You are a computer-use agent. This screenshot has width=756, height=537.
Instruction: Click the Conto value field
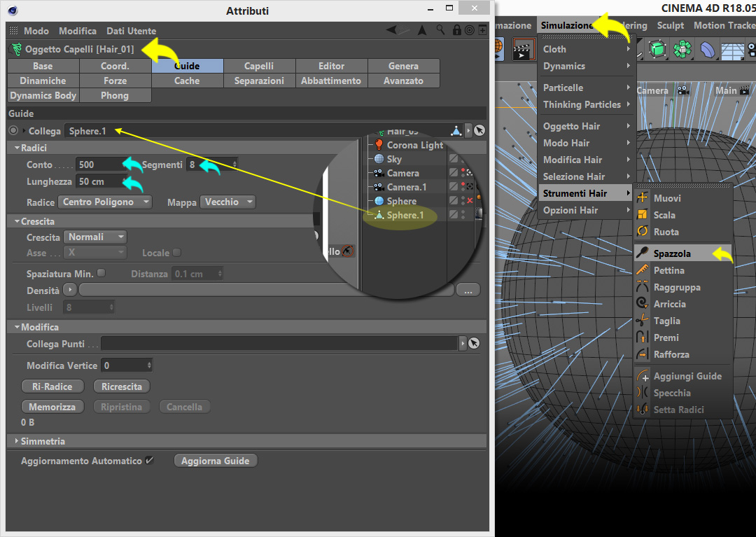point(101,165)
